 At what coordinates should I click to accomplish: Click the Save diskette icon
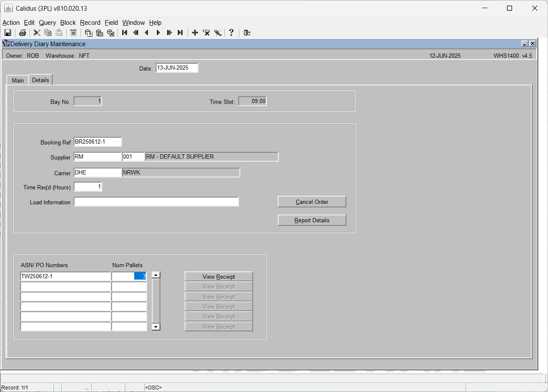coord(8,33)
